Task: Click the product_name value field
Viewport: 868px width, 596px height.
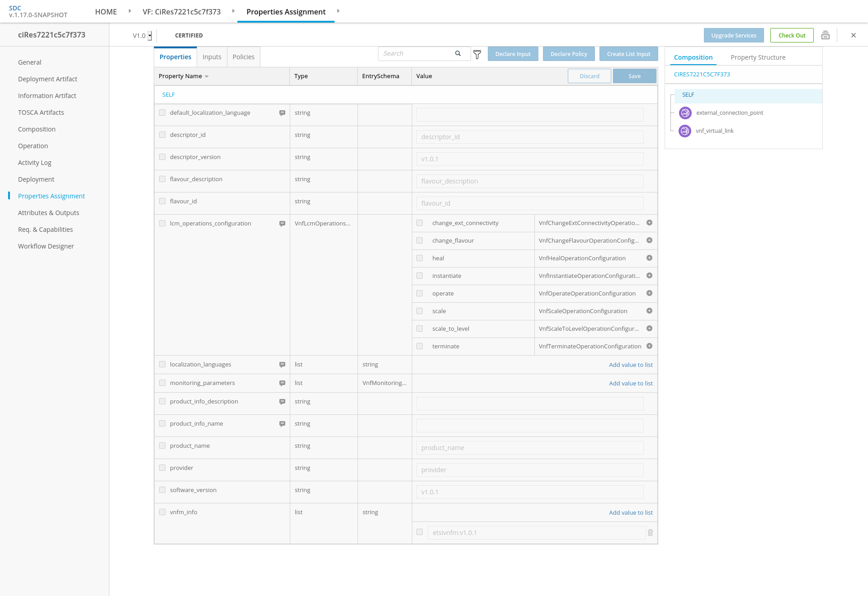Action: tap(530, 448)
